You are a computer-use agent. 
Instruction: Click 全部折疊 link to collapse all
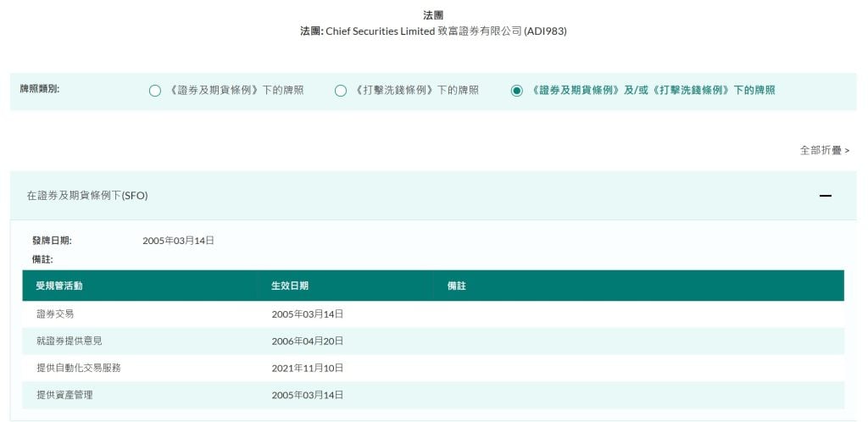pyautogui.click(x=824, y=150)
